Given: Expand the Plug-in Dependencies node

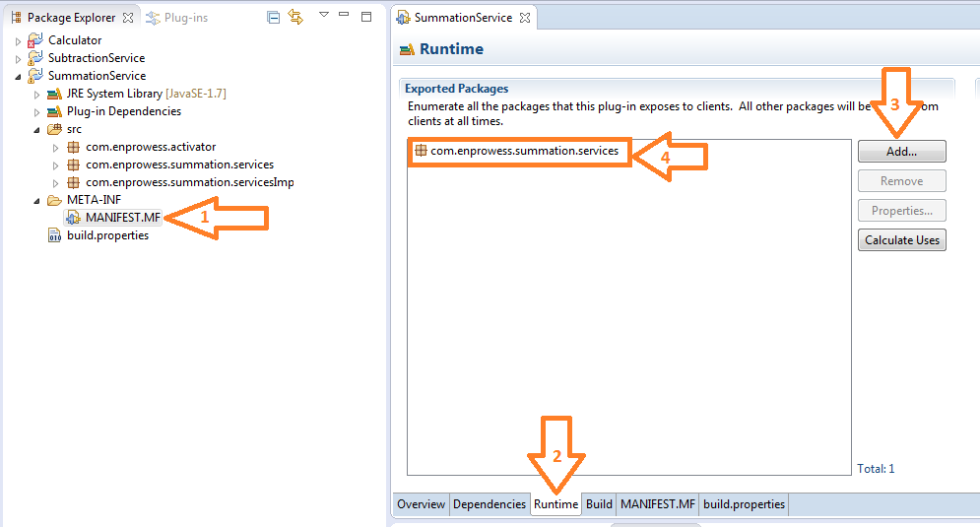Looking at the screenshot, I should click(37, 111).
